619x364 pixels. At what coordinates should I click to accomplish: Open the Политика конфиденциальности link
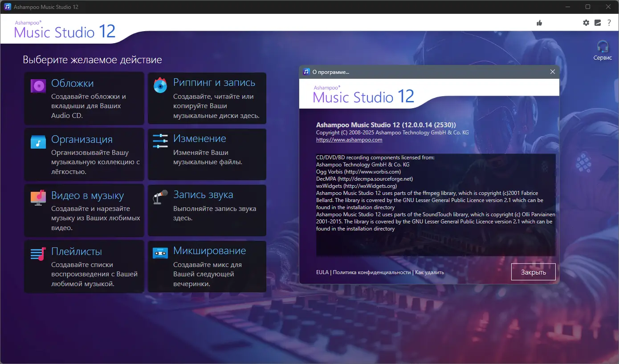372,272
